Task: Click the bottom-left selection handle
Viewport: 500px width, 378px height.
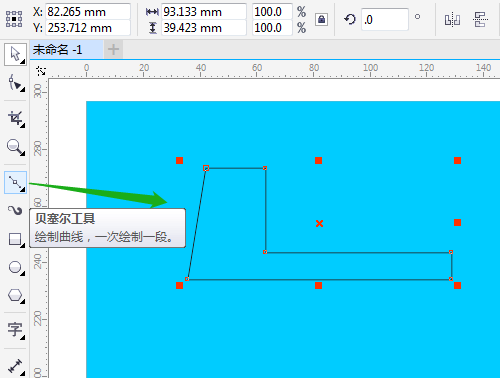Action: pyautogui.click(x=179, y=285)
